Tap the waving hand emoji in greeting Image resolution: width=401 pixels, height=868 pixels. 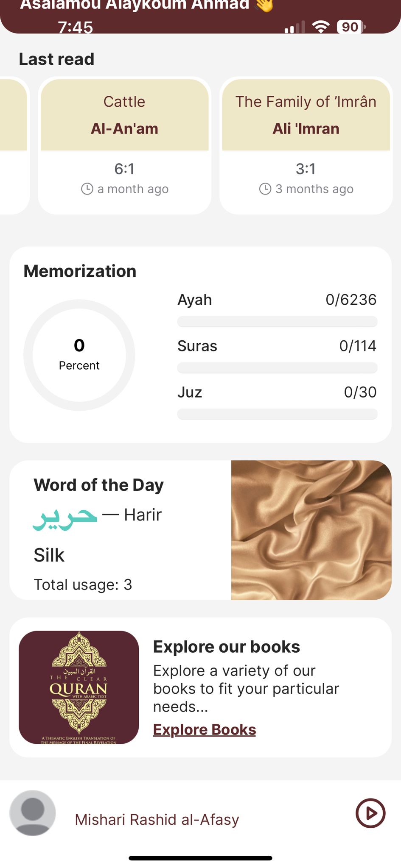pos(264,5)
